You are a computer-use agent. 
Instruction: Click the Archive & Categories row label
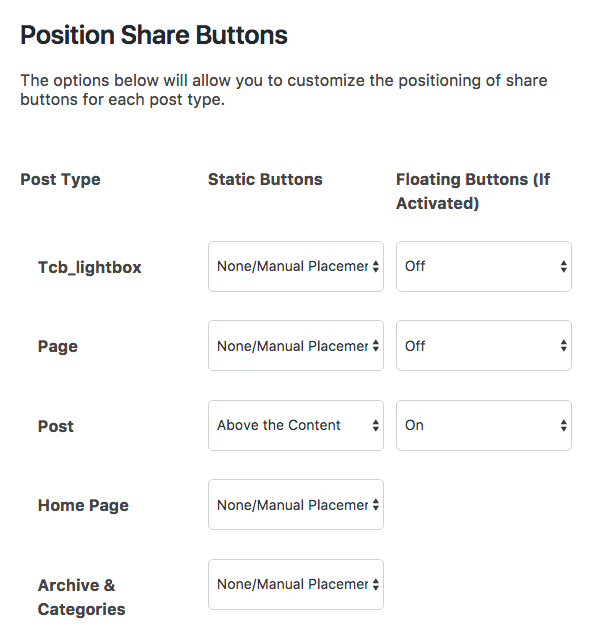[x=82, y=597]
